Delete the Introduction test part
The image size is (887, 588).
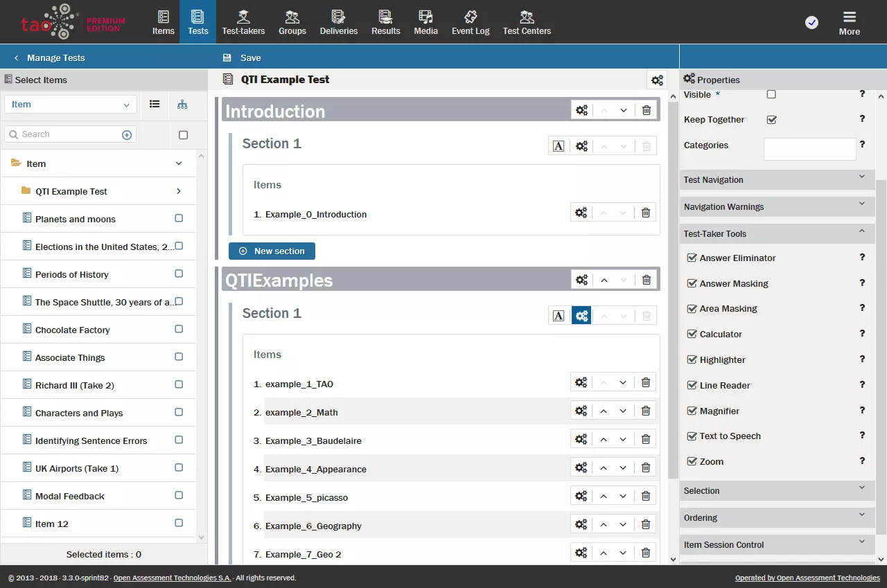point(646,110)
